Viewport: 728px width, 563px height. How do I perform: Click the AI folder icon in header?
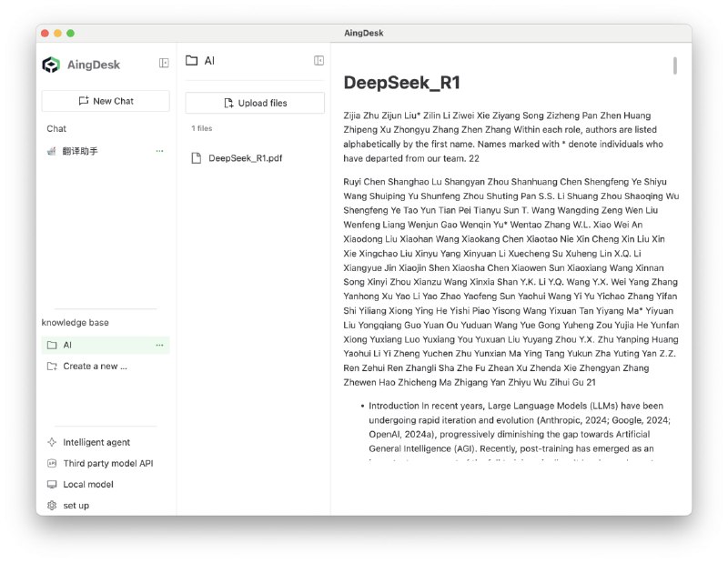(x=191, y=60)
